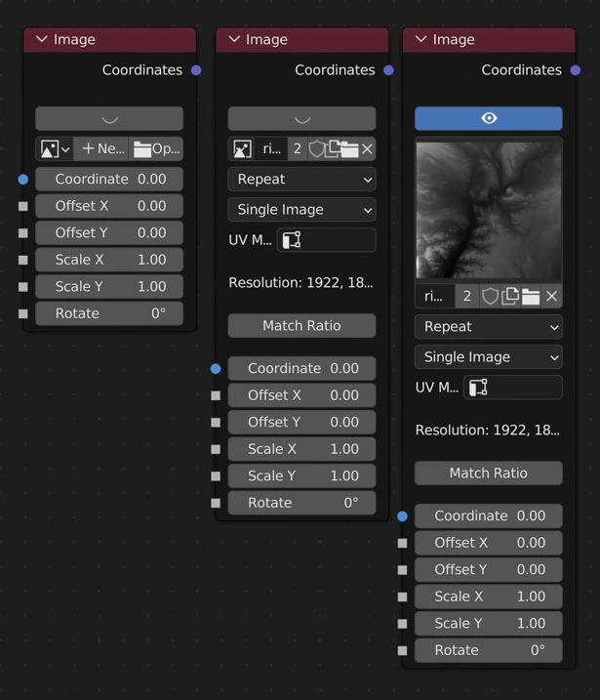Click the fake user shield icon in middle node
The image size is (600, 700).
(x=316, y=149)
